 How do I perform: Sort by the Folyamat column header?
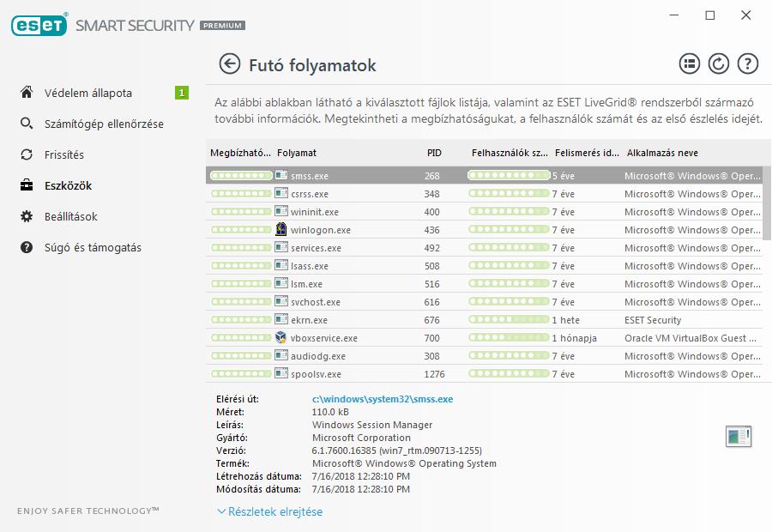click(x=297, y=153)
